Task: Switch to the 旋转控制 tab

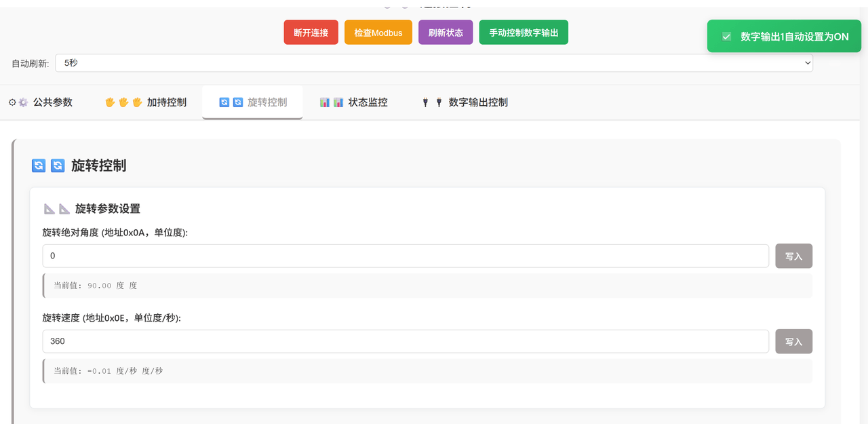Action: tap(252, 102)
